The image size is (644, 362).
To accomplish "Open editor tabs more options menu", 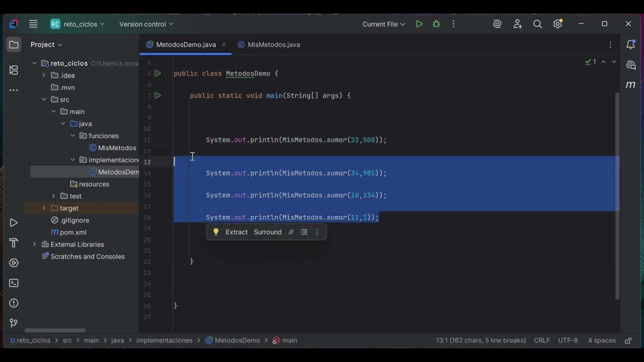I will [610, 45].
